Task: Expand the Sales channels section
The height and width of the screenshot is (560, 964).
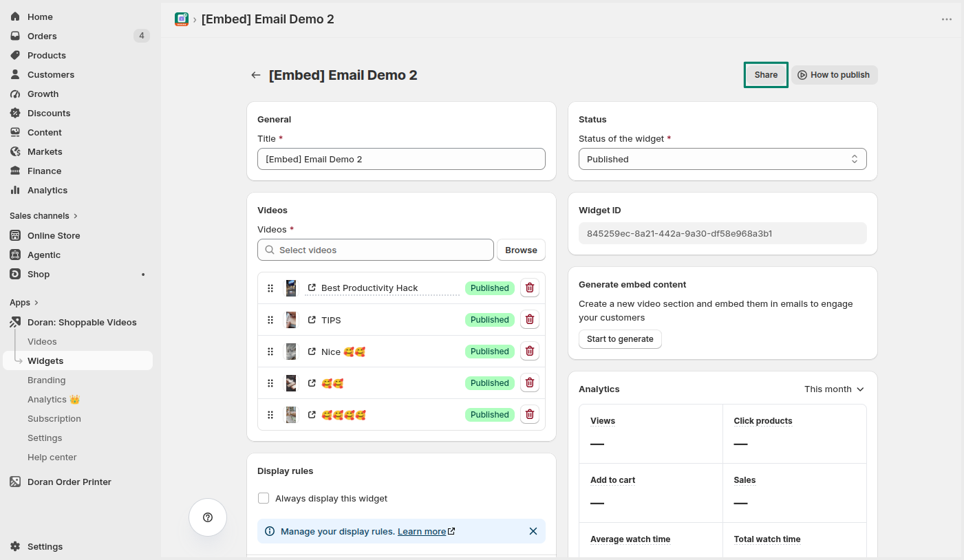Action: pyautogui.click(x=44, y=216)
